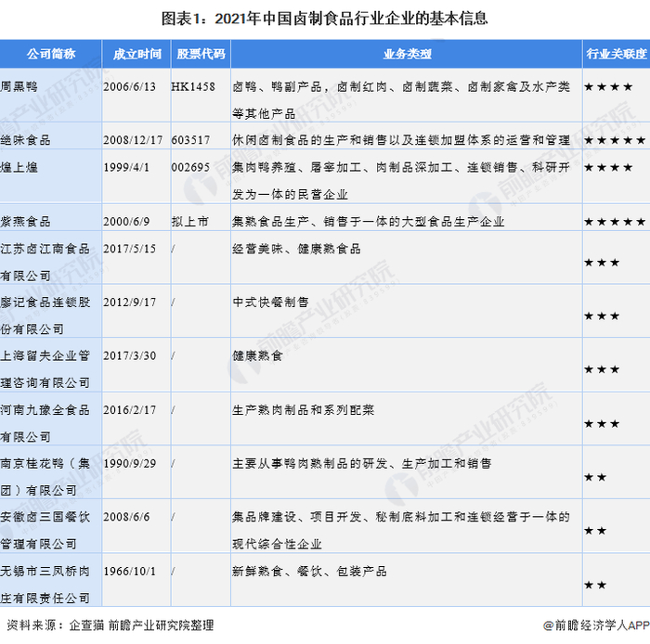Click the star rating for 煌上煌
Viewport: 650px width, 644px height.
point(608,168)
